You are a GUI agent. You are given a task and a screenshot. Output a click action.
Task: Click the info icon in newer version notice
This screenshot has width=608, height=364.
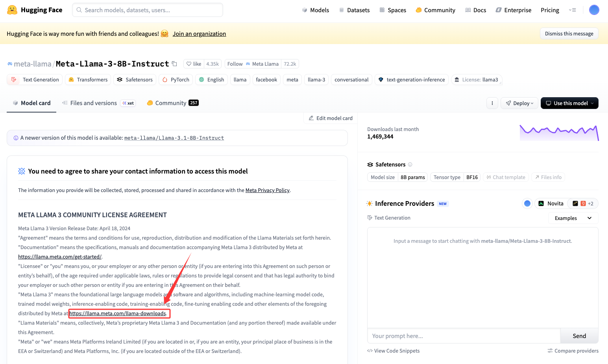(x=16, y=138)
